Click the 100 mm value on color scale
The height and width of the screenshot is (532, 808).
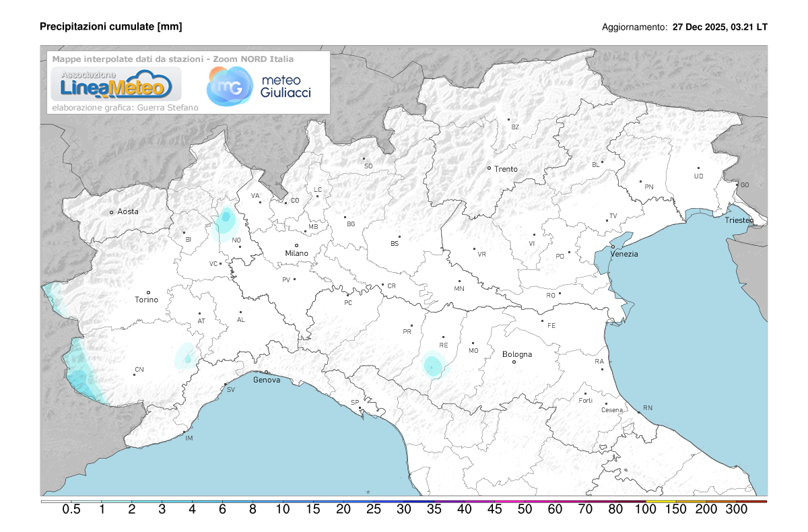pyautogui.click(x=646, y=510)
